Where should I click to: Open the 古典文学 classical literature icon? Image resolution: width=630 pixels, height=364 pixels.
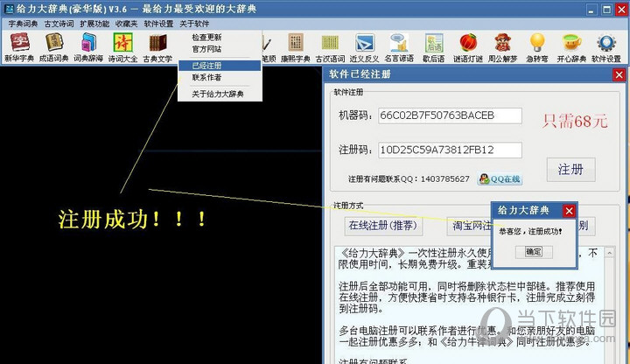[x=157, y=47]
